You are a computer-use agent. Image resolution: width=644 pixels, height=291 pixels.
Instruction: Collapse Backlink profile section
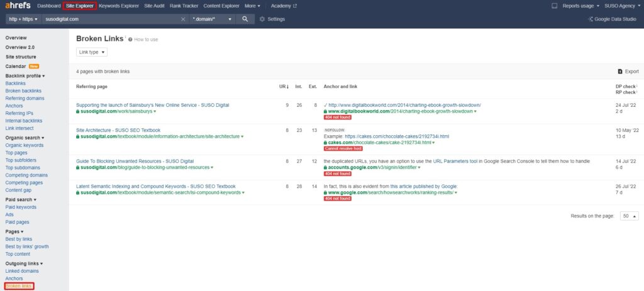[25, 76]
